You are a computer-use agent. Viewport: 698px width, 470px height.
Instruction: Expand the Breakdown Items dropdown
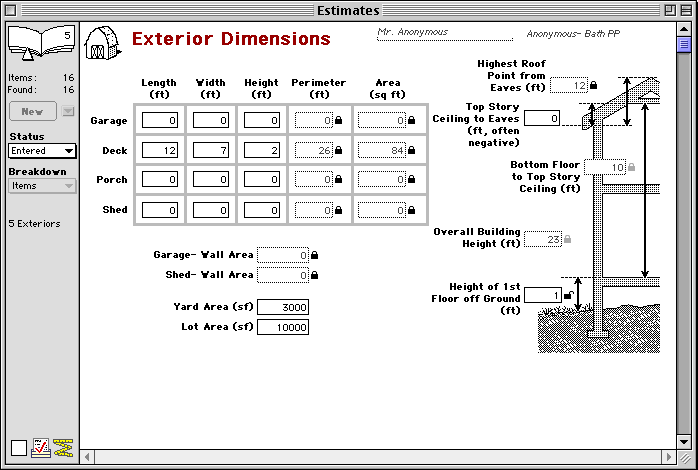click(x=41, y=186)
